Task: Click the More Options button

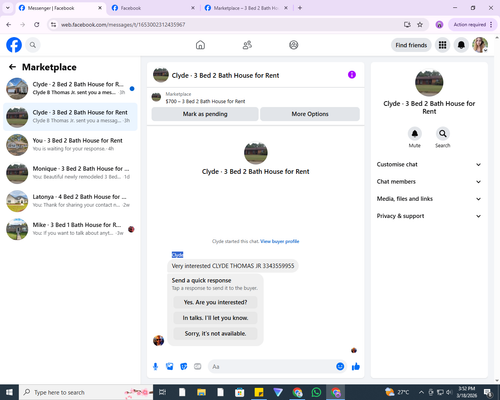Action: (310, 114)
